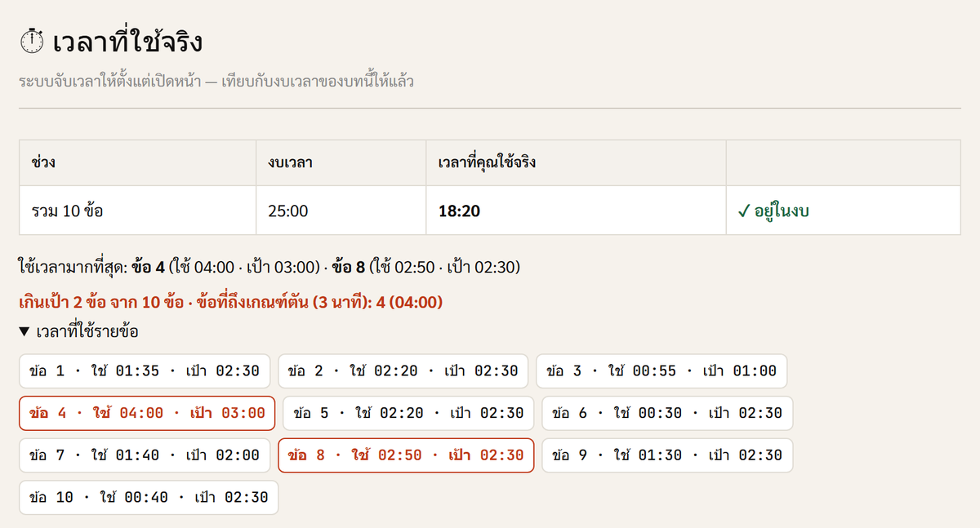Click the bold 18:20 actual time
Viewport: 980px width, 528px height.
tap(459, 211)
